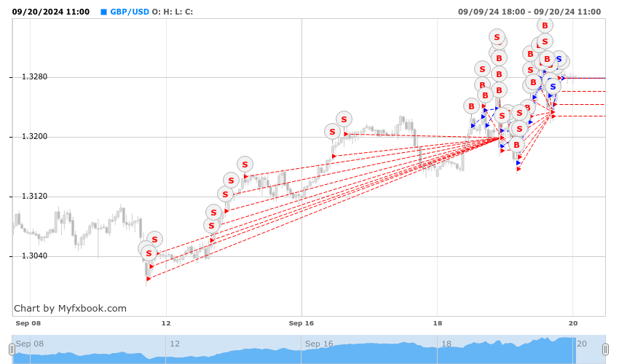The image size is (619, 364).
Task: Click the topmost red B trade marker
Action: pos(545,25)
